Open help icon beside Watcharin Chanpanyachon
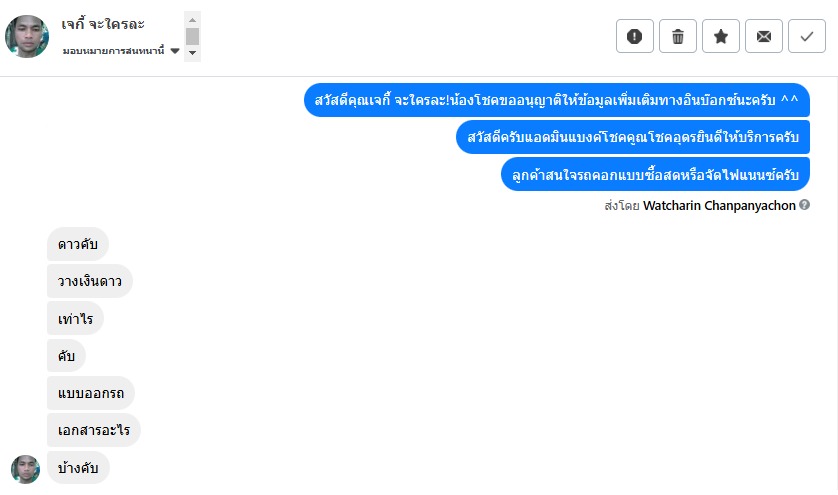 click(x=804, y=205)
